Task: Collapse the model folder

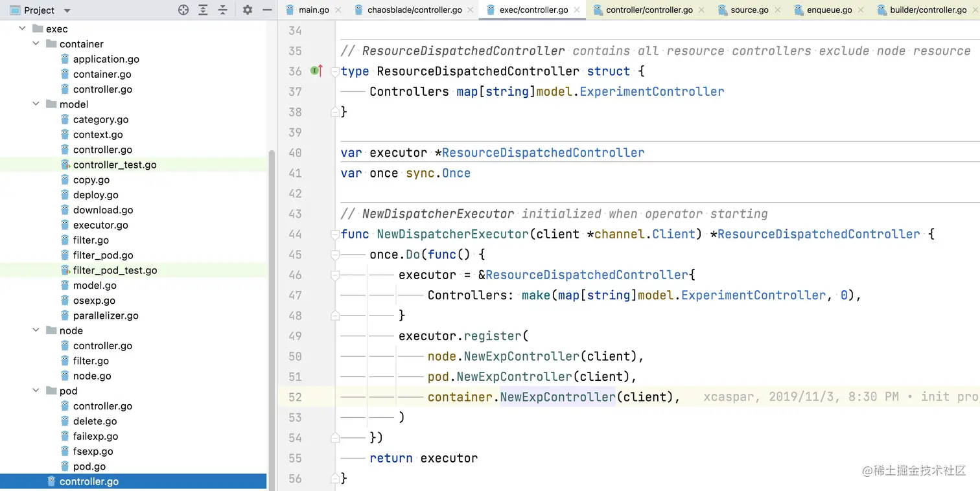Action: (36, 104)
